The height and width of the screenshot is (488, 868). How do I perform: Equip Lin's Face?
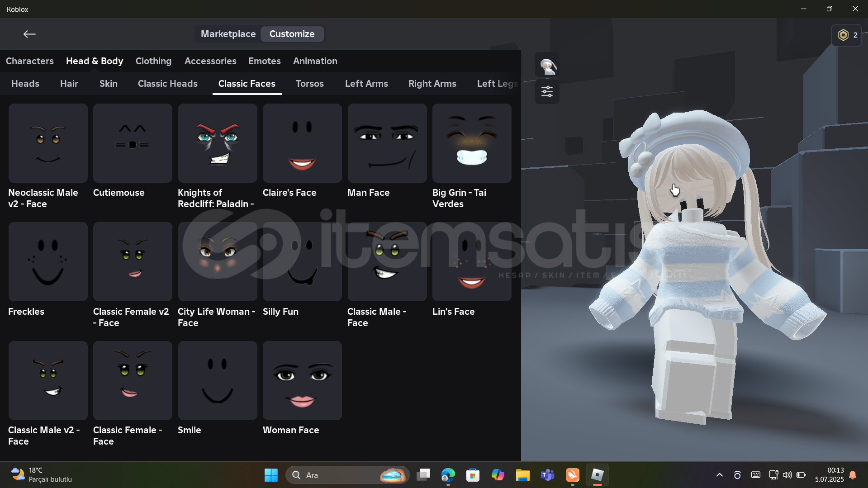click(x=472, y=261)
